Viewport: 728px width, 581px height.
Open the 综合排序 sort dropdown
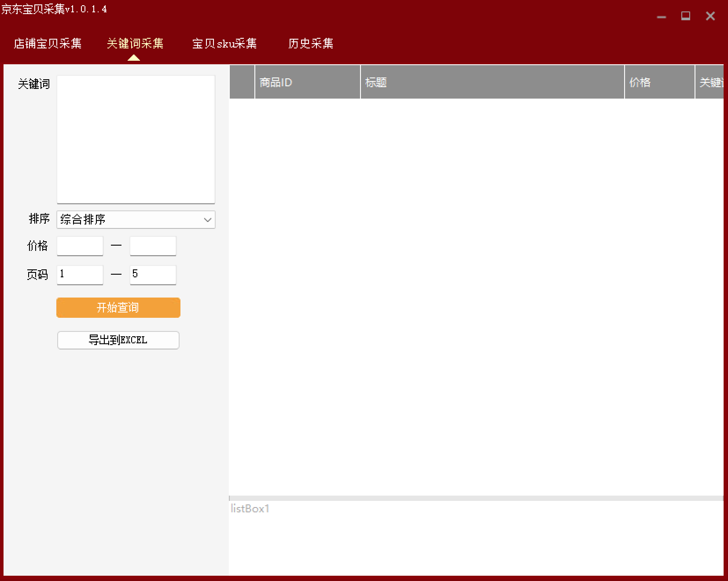[136, 220]
